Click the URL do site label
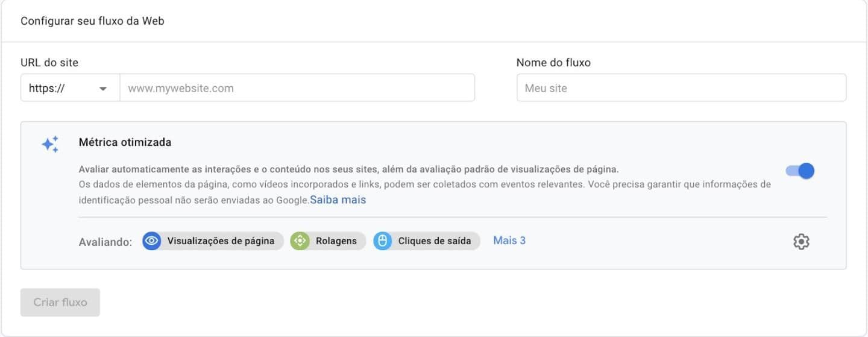The width and height of the screenshot is (868, 337). pos(49,62)
